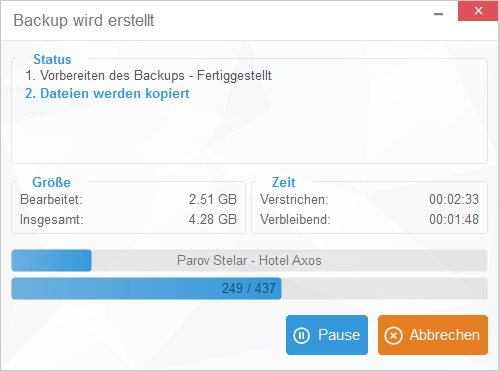The width and height of the screenshot is (499, 371).
Task: Click the 249 / 437 overall progress bar
Action: click(249, 288)
